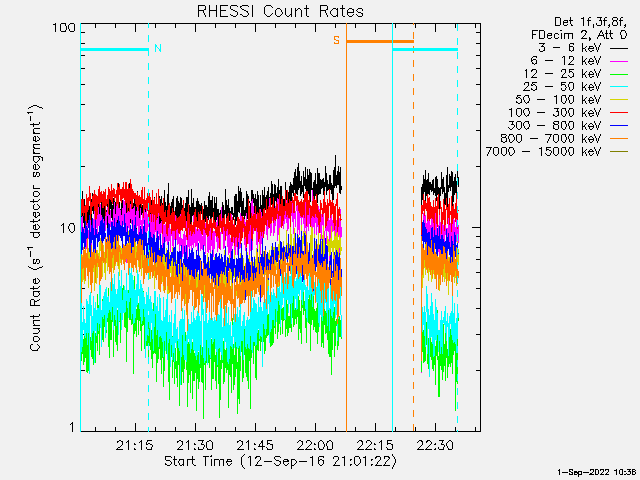Click the cyan interval bar beside the N label
The height and width of the screenshot is (480, 640).
[x=114, y=50]
